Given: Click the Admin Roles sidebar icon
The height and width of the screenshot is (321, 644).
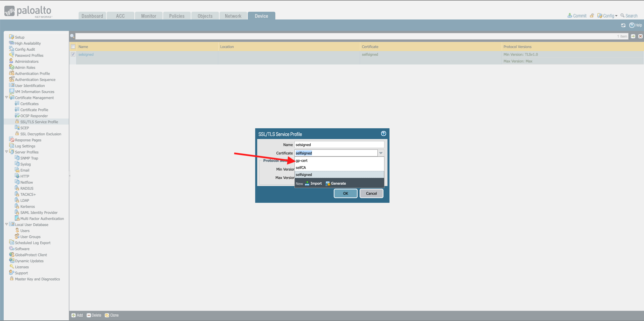Looking at the screenshot, I should 11,67.
